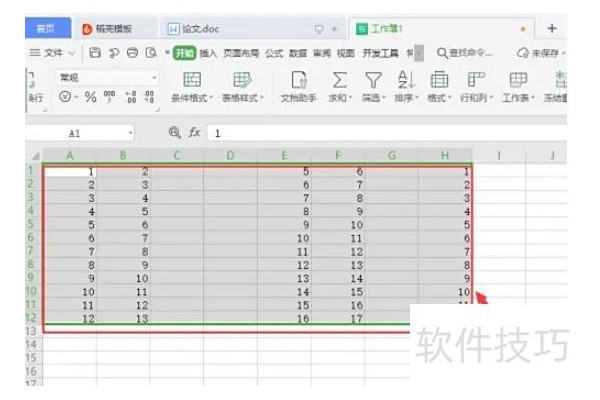600x400 pixels.
Task: Apply thousands separator (000) format
Action: tap(109, 96)
